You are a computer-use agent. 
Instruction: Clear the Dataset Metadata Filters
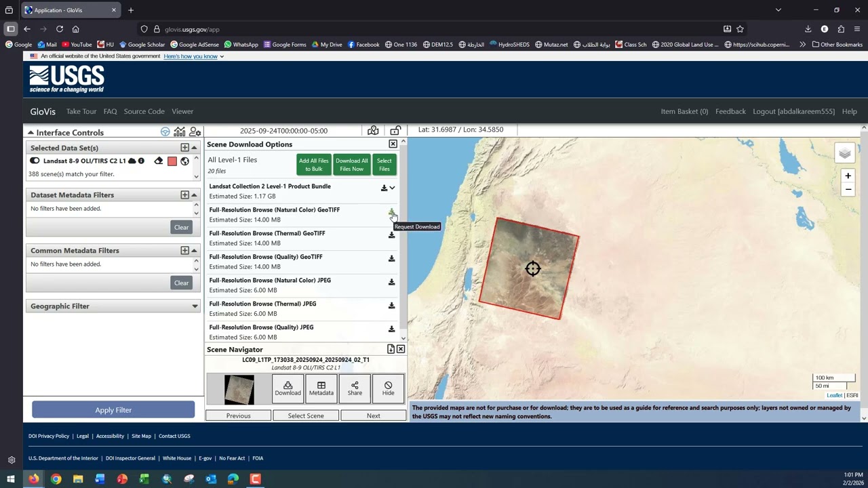pyautogui.click(x=181, y=227)
